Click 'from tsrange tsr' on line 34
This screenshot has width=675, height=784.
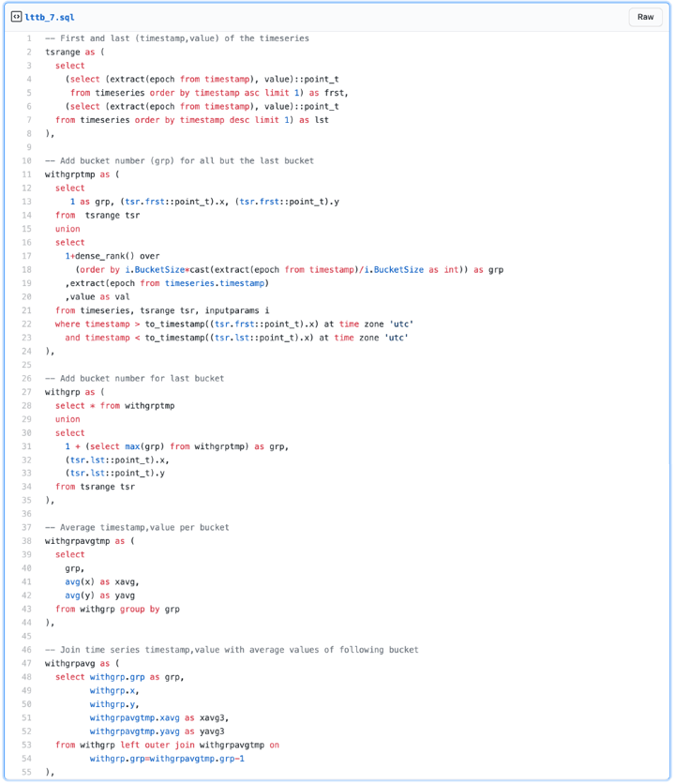(95, 487)
